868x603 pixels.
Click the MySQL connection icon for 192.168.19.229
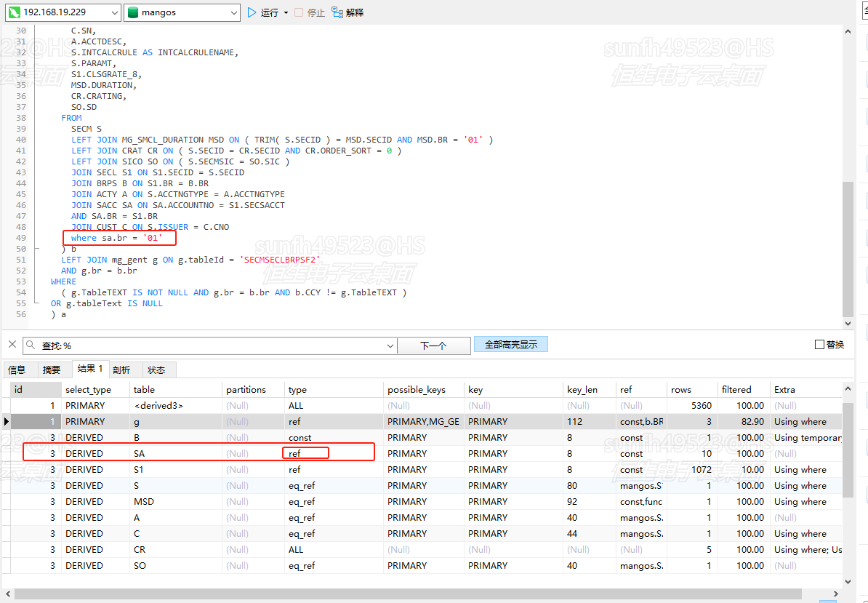[x=13, y=12]
